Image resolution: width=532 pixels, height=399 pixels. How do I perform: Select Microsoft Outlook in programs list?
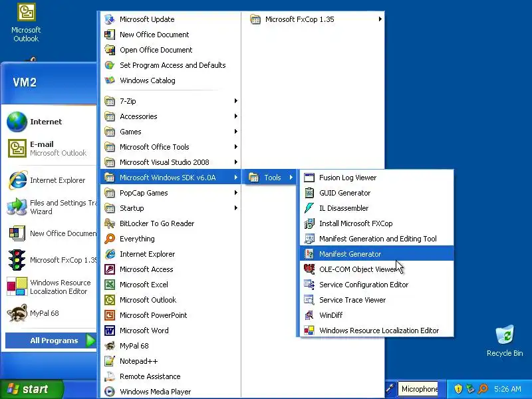point(170,300)
